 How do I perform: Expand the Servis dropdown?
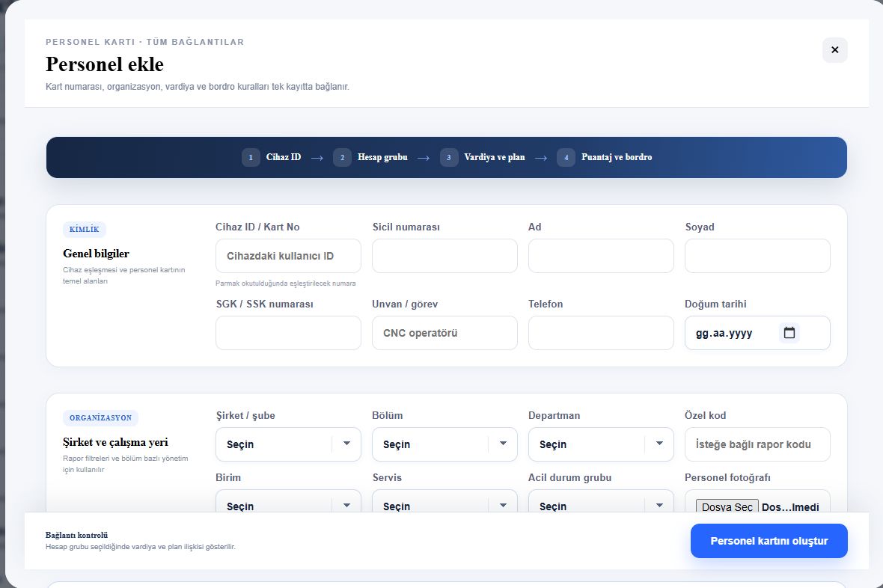coord(445,501)
